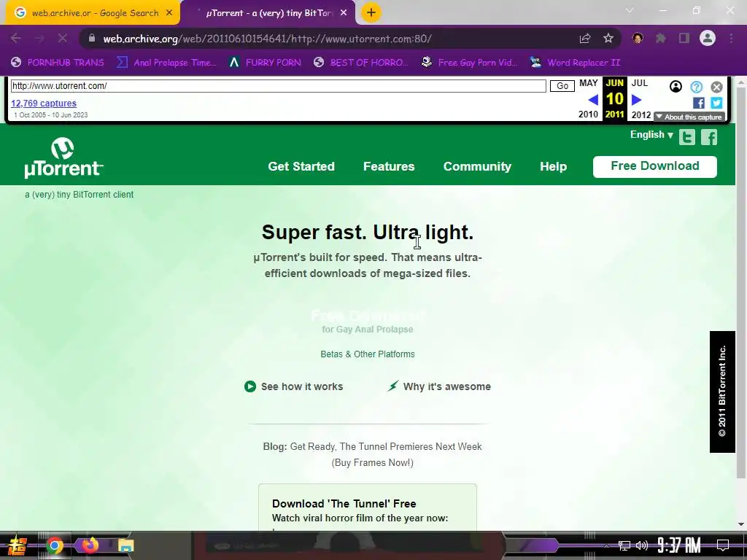747x560 pixels.
Task: Click the Wayback Machine user account icon
Action: click(676, 86)
